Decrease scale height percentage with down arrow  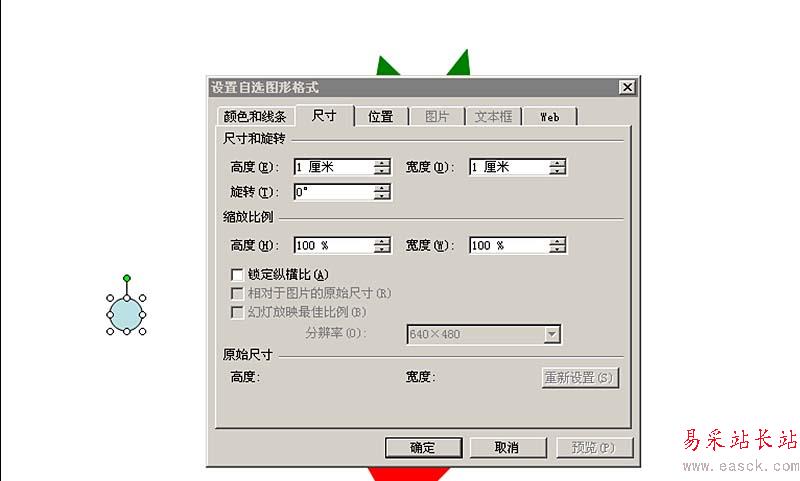click(x=382, y=249)
